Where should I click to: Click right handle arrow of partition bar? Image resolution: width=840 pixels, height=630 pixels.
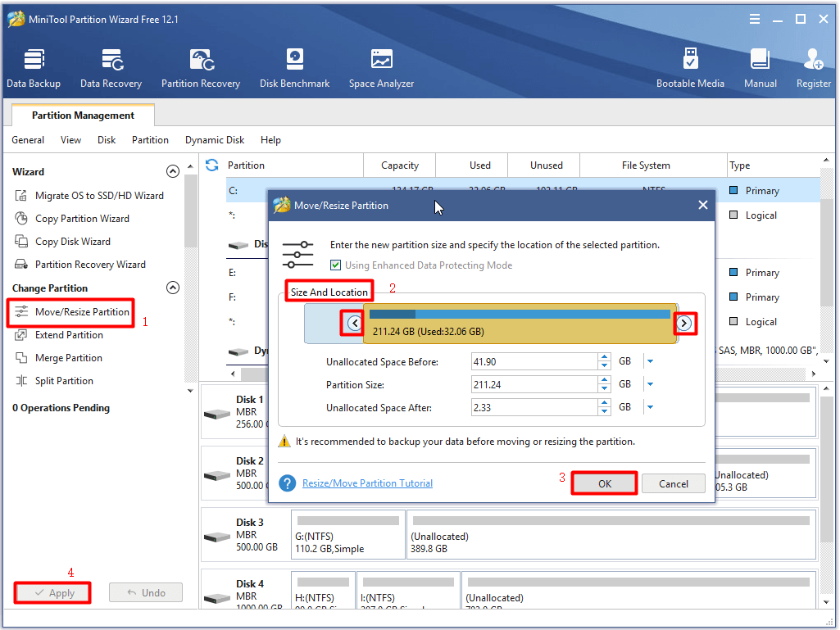[683, 323]
